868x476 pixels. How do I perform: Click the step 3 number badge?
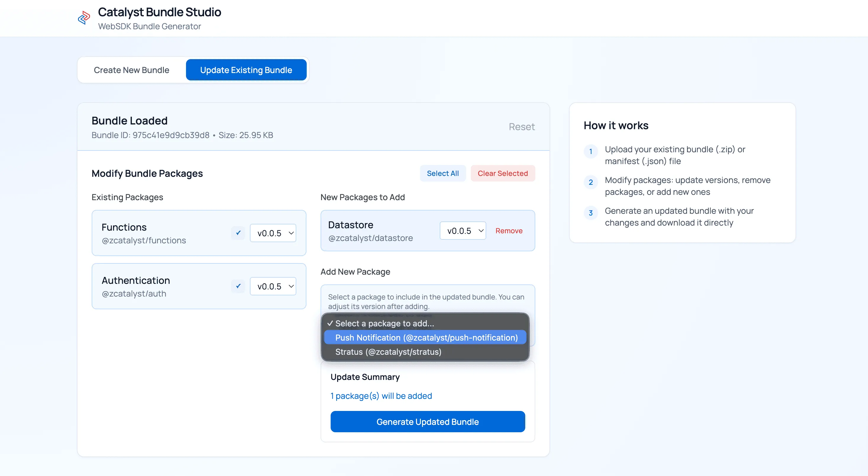pos(590,213)
